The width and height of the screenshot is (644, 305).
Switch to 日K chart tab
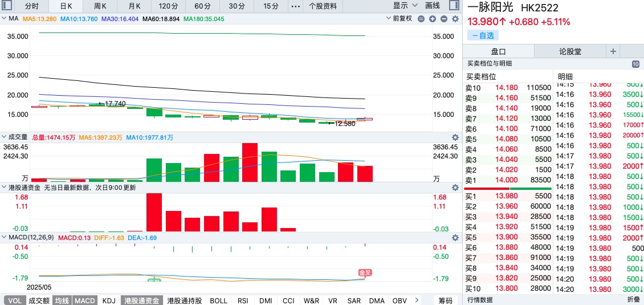pos(66,6)
